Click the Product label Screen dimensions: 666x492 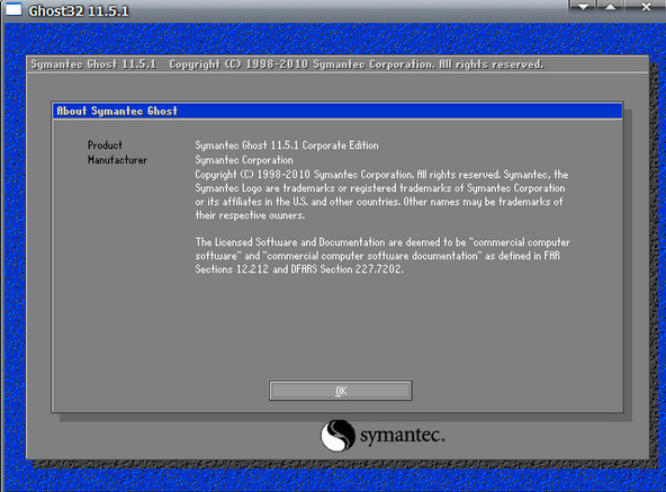[x=105, y=145]
